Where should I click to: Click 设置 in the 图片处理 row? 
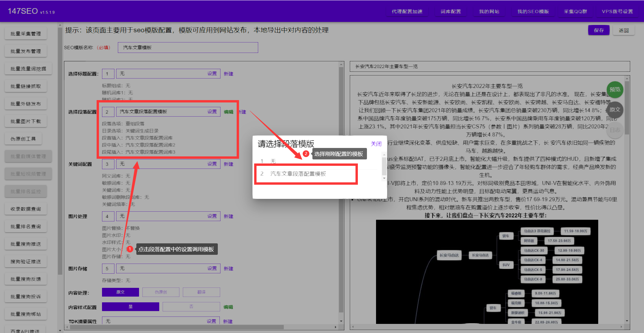(212, 216)
